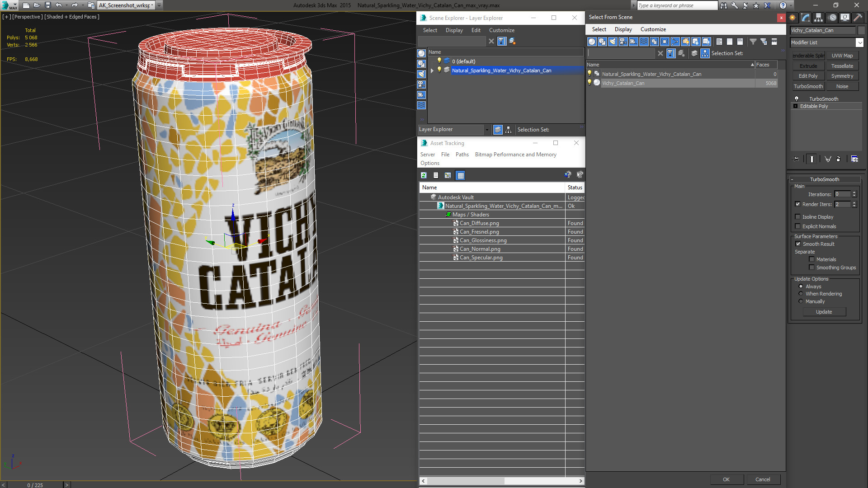Click the Render Iters spinner arrows
The image size is (868, 488).
click(854, 204)
